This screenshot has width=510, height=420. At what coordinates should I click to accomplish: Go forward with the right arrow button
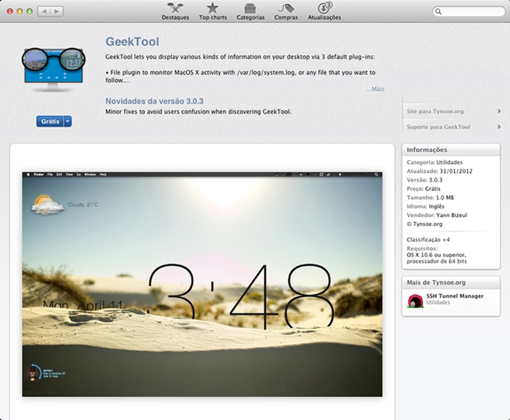click(56, 11)
